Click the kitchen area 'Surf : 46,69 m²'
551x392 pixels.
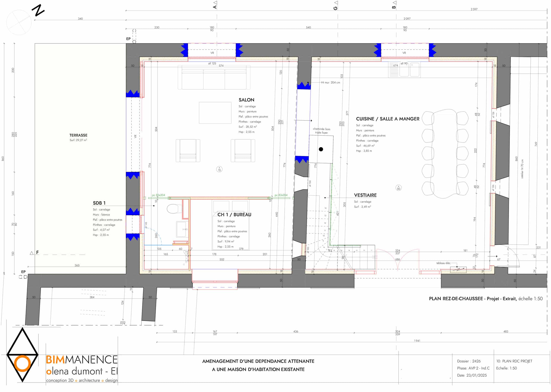coord(365,146)
